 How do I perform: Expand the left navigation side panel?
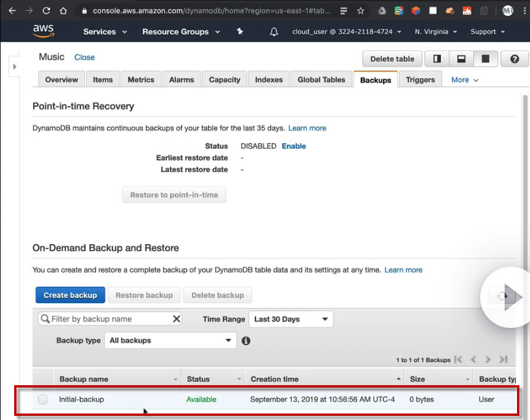[15, 67]
